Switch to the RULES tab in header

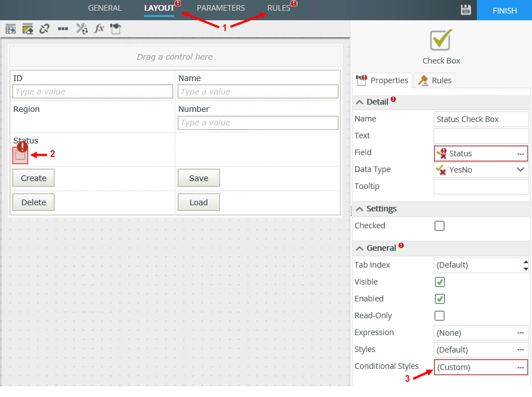278,8
